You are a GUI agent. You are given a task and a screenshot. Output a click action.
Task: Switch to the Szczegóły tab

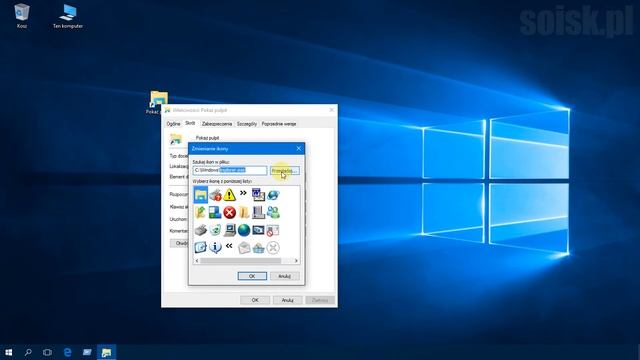click(247, 124)
